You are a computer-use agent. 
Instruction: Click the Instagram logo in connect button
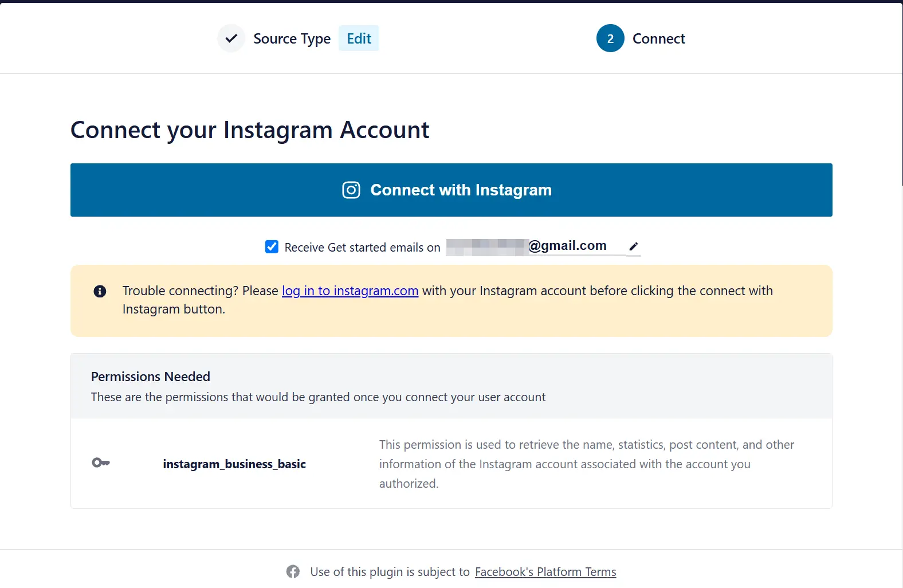351,190
